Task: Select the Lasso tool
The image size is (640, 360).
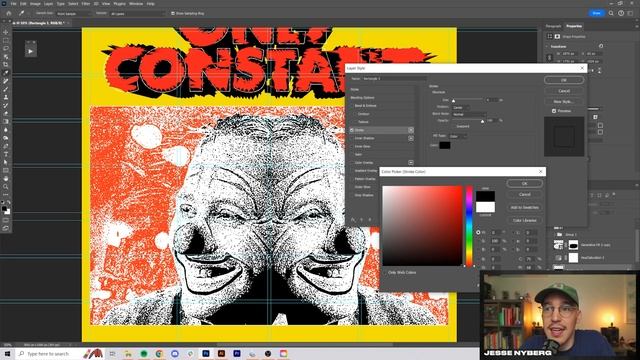Action: tap(6, 49)
